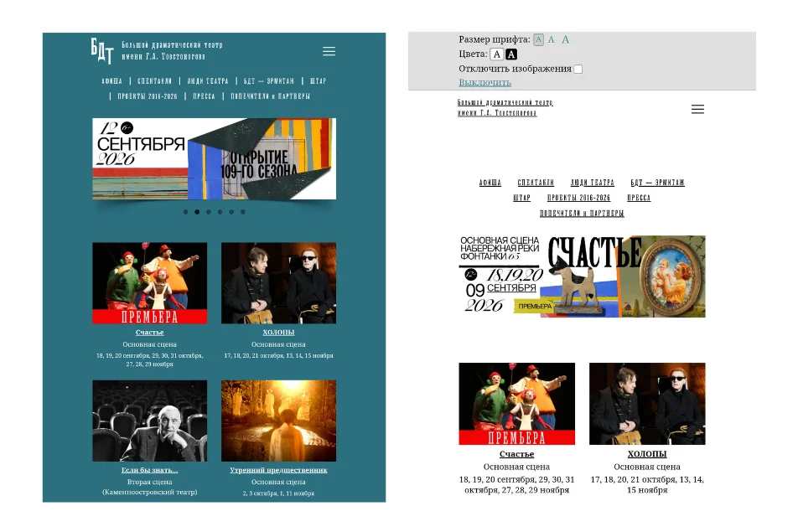Select the second carousel dot under the banner
798x532 pixels.
click(x=197, y=212)
